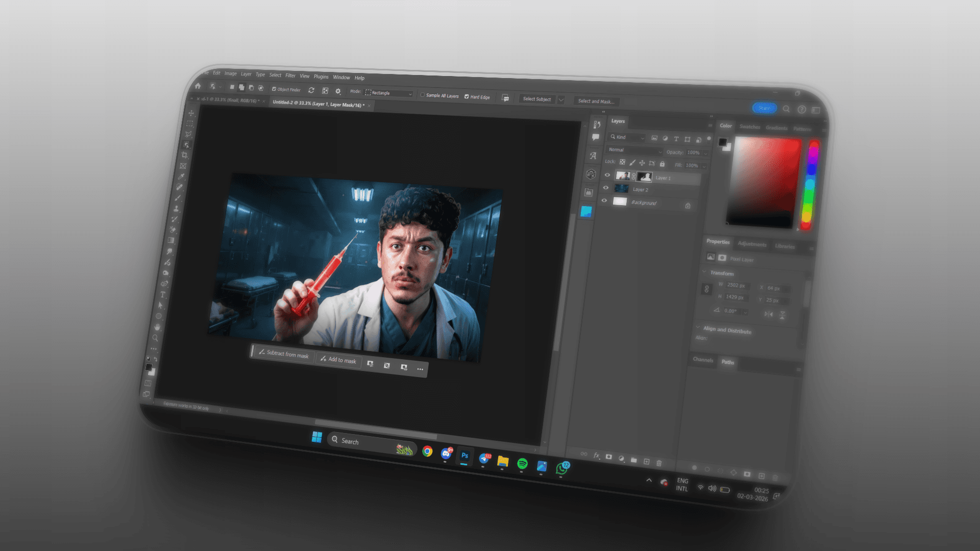Screen dimensions: 980x551
Task: Collapse the Transform section
Action: 705,272
